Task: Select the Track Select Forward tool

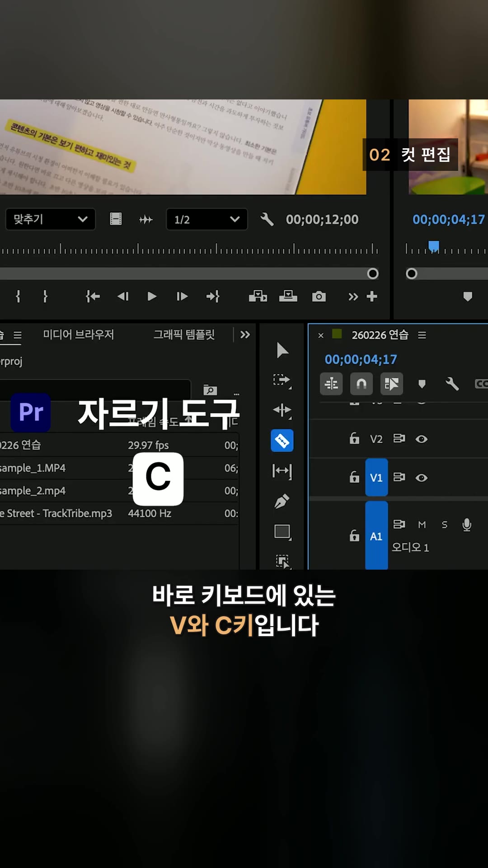Action: 282,380
